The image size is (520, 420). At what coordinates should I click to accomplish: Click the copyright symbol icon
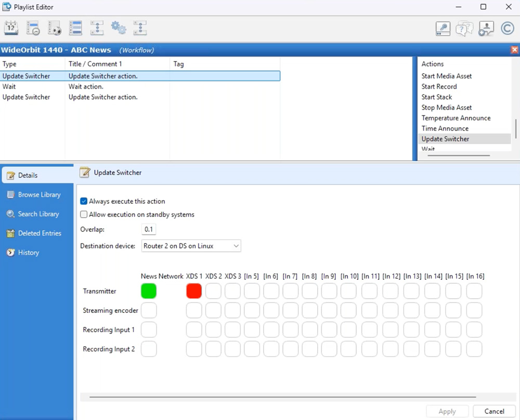point(508,29)
